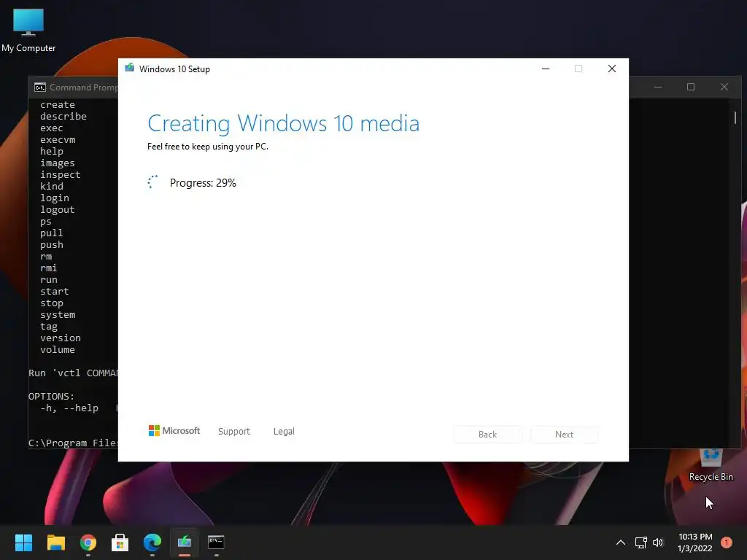Open Microsoft Edge from the taskbar
747x560 pixels.
152,542
